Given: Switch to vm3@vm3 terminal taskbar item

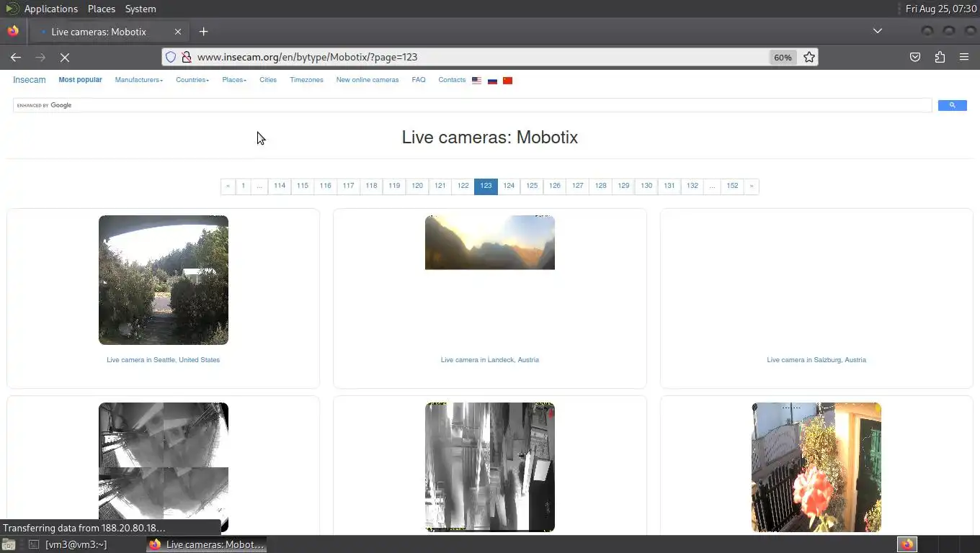Looking at the screenshot, I should [68, 544].
